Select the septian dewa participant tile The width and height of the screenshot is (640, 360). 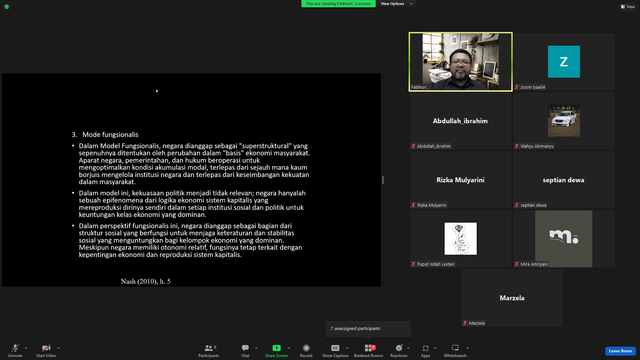564,180
